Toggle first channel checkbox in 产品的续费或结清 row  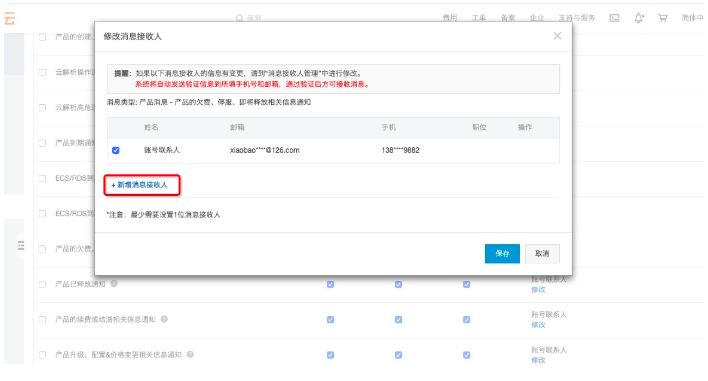pos(330,320)
